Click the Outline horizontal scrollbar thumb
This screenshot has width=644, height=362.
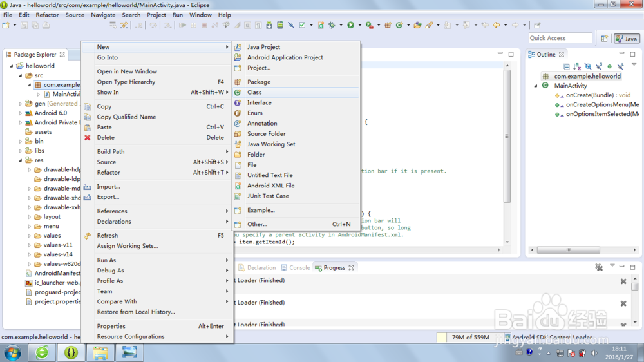point(569,250)
